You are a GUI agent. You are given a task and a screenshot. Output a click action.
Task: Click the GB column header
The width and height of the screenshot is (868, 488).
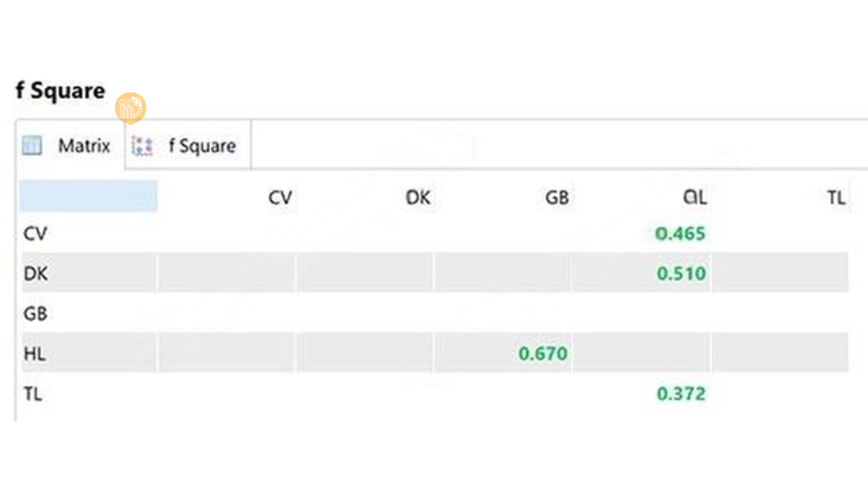[x=557, y=198]
